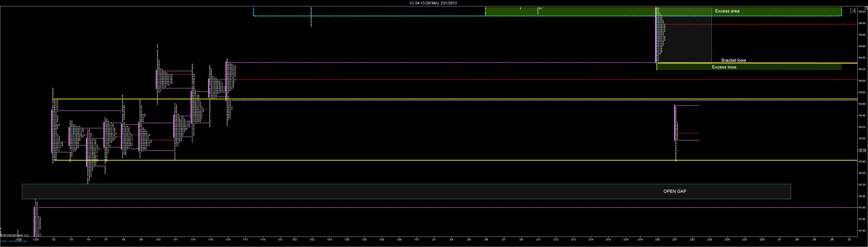Viewport: 868px width, 247px height.
Task: Click the 94.40 price axis label
Action: [x=862, y=58]
